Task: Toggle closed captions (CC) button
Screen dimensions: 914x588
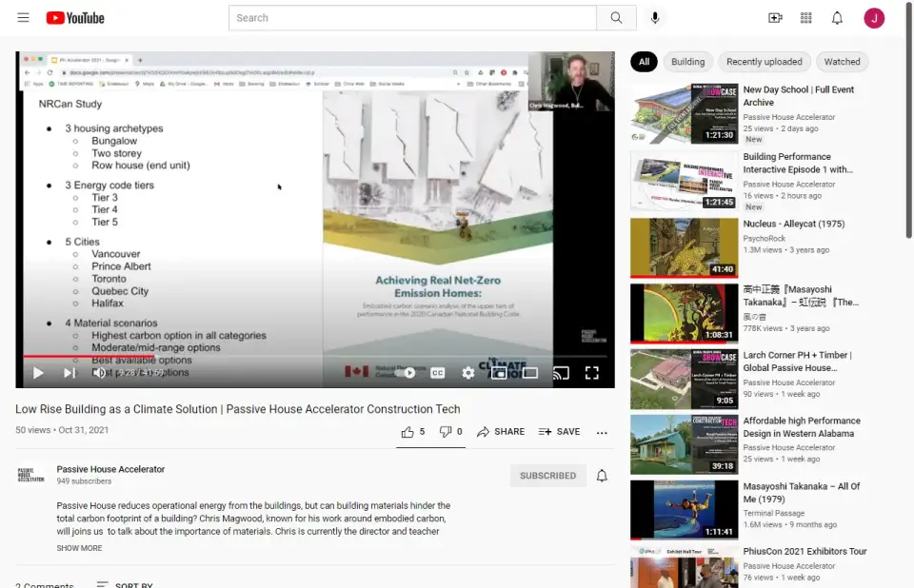Action: pos(437,373)
